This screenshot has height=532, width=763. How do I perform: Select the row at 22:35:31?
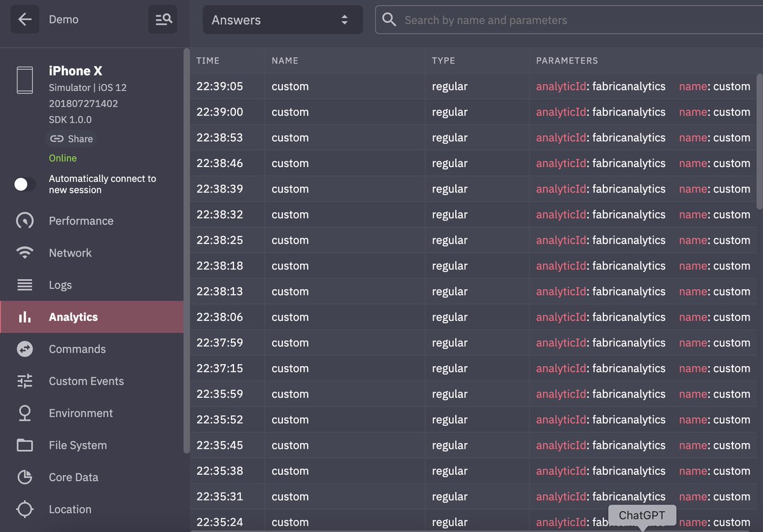tap(474, 496)
